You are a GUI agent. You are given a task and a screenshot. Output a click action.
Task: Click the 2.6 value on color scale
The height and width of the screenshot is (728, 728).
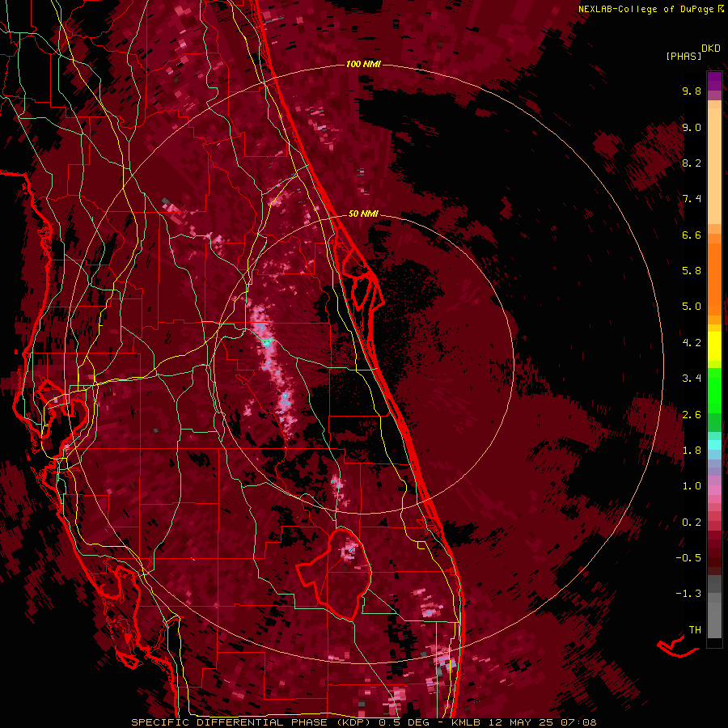(x=692, y=415)
